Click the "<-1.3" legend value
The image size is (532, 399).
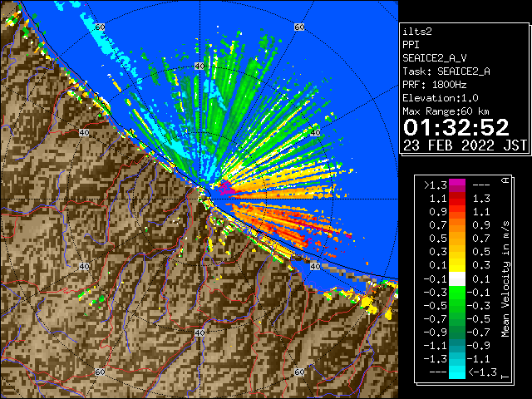pos(482,372)
